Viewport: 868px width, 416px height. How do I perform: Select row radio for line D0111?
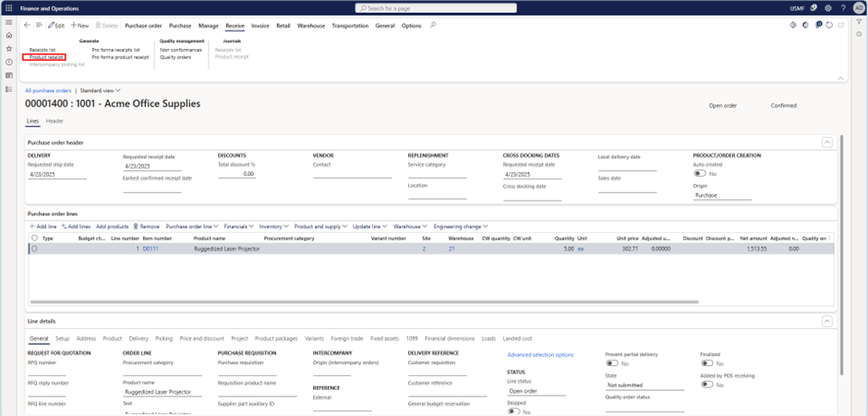point(34,250)
